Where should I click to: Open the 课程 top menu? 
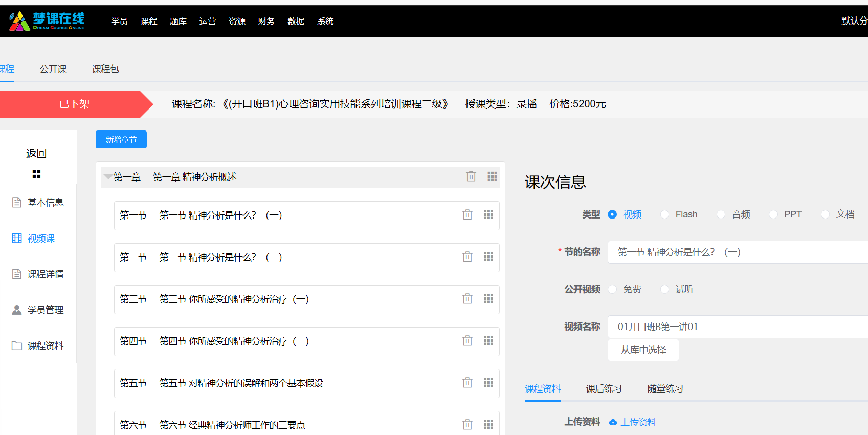coord(149,21)
